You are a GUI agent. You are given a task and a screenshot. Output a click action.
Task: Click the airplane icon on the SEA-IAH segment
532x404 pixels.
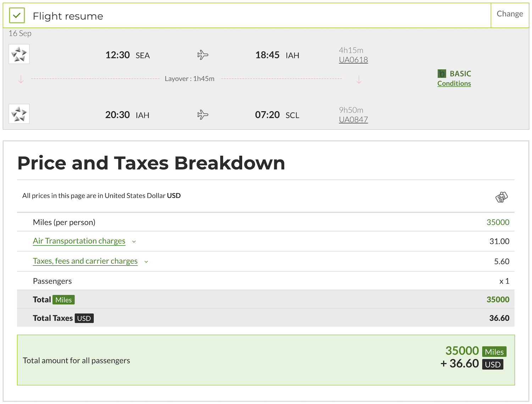click(x=203, y=55)
